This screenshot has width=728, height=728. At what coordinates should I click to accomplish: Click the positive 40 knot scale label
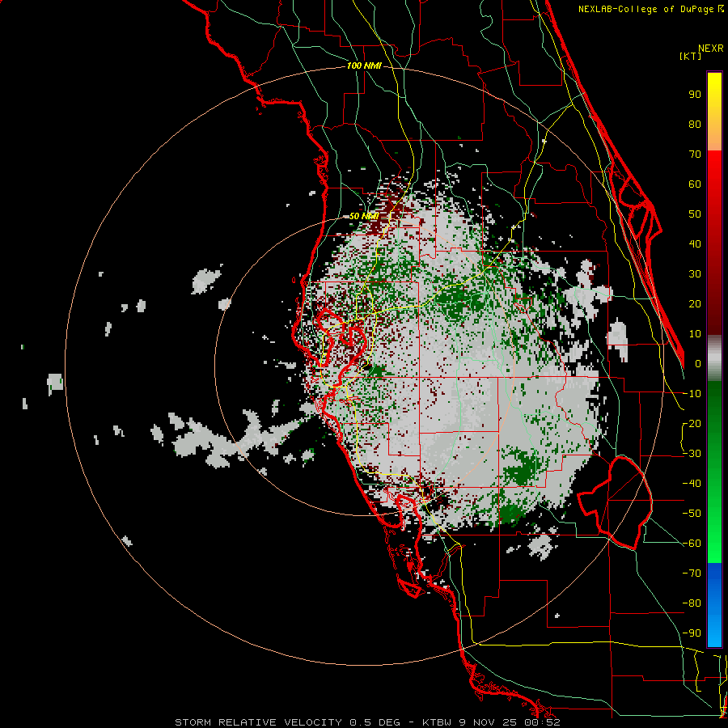coord(695,244)
